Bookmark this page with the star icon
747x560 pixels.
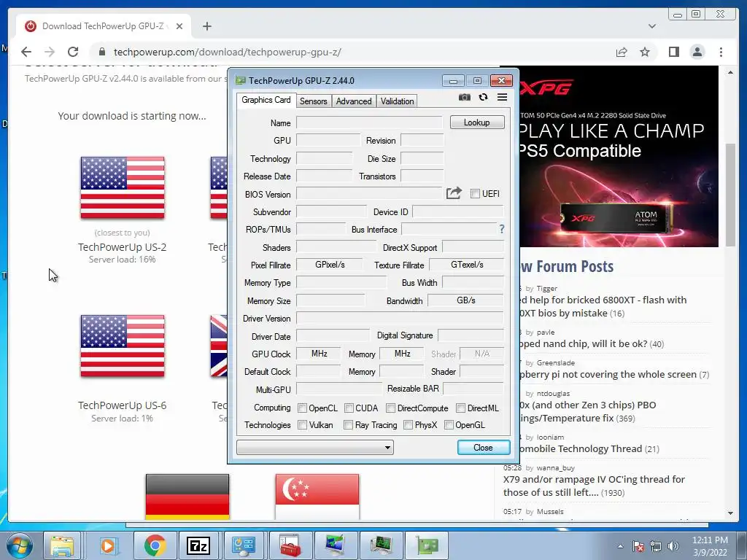(645, 52)
